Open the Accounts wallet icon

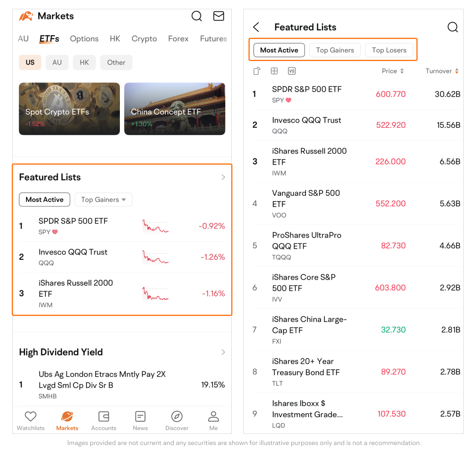(x=104, y=420)
